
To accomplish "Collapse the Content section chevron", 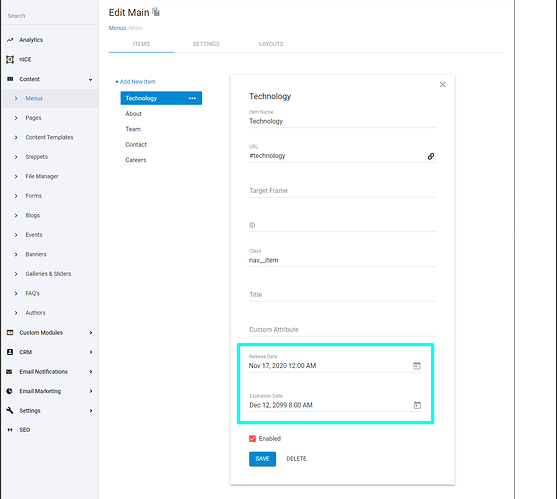I will click(x=91, y=80).
